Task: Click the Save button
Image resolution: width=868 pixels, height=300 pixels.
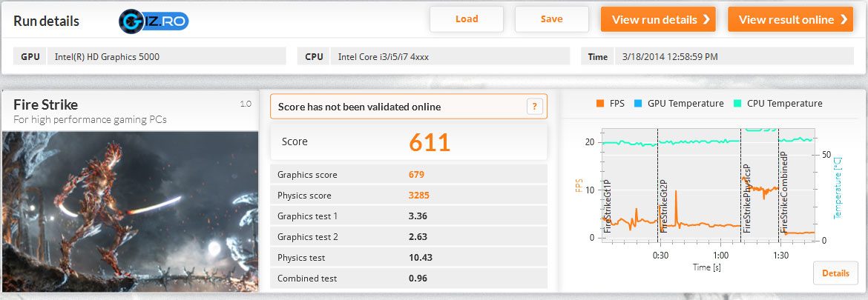Action: pos(551,19)
